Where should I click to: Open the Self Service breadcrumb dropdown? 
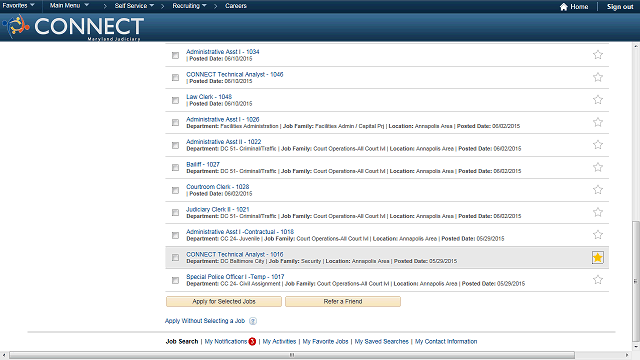(134, 6)
